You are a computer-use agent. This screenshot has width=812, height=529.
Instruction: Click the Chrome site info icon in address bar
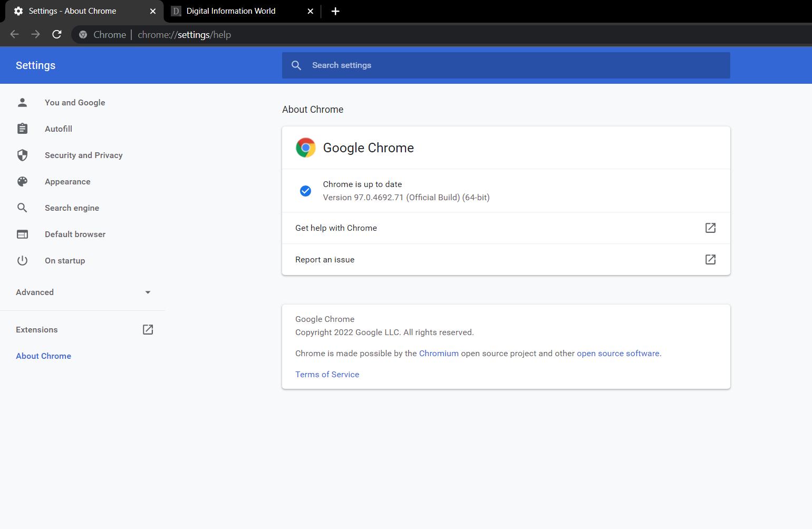pyautogui.click(x=83, y=35)
